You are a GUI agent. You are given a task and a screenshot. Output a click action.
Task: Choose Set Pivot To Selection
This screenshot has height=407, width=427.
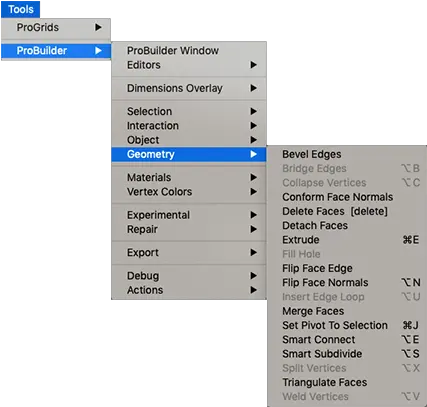click(x=347, y=325)
